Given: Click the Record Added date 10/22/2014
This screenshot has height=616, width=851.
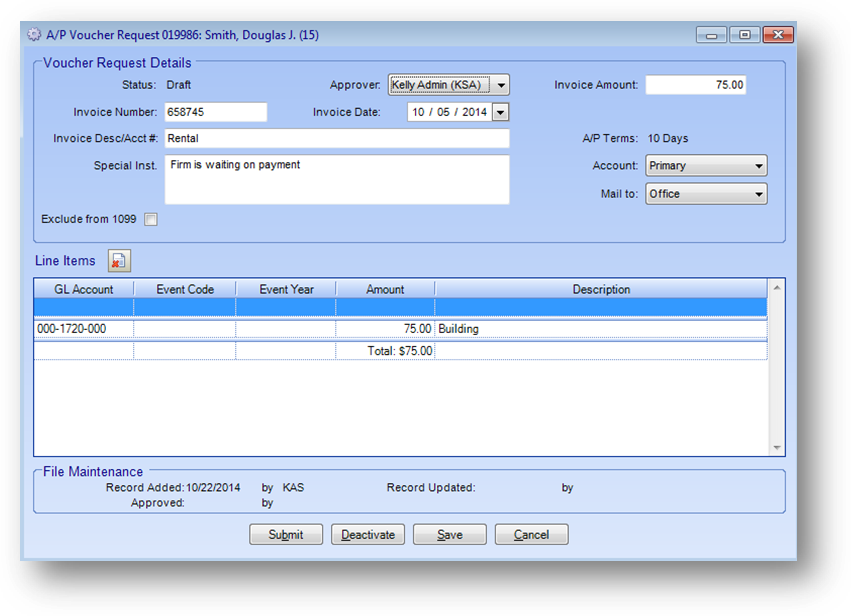Looking at the screenshot, I should (213, 487).
